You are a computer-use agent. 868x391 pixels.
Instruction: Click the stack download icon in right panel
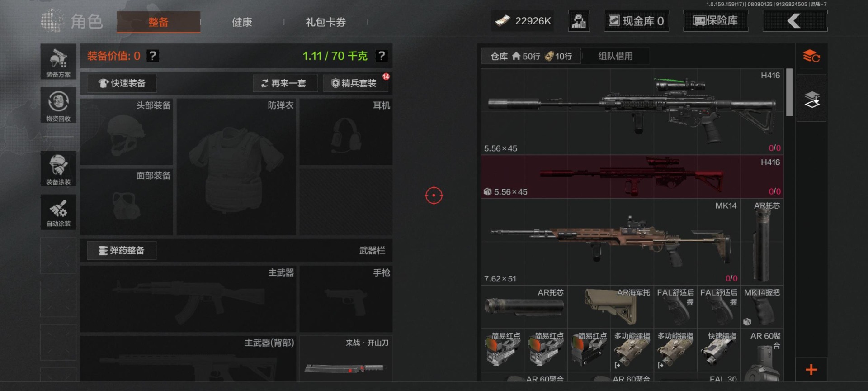click(811, 99)
